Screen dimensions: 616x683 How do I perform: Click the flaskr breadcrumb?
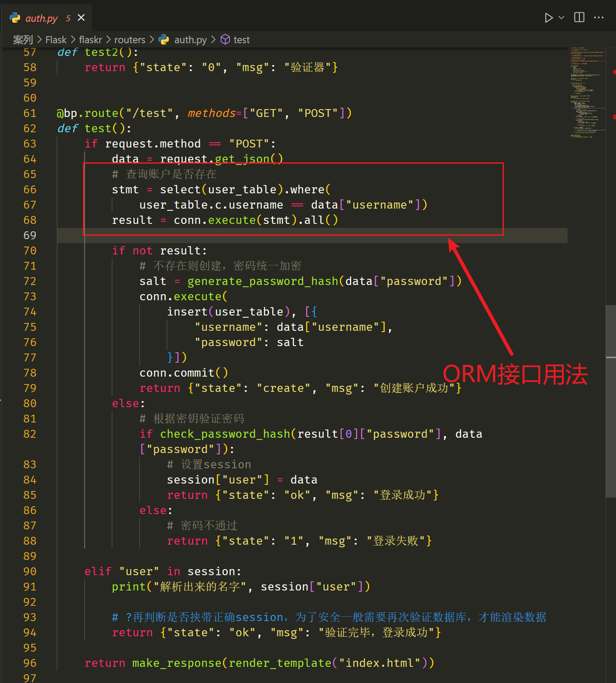[x=90, y=40]
